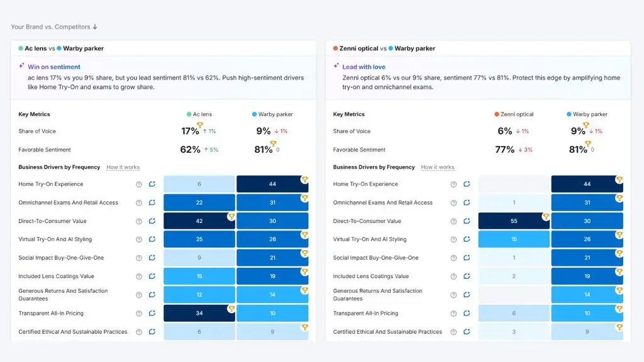644x362 pixels.
Task: Open How it works in Zenni optical card
Action: point(438,167)
